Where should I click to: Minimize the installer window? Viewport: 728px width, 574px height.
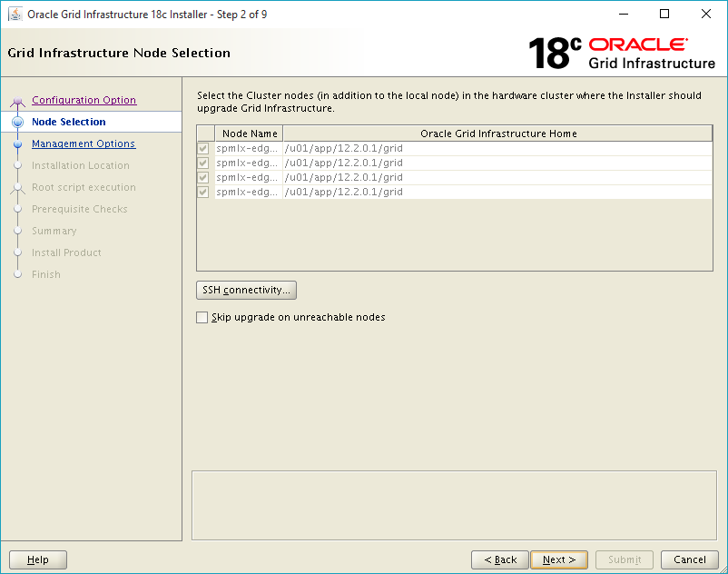[624, 14]
